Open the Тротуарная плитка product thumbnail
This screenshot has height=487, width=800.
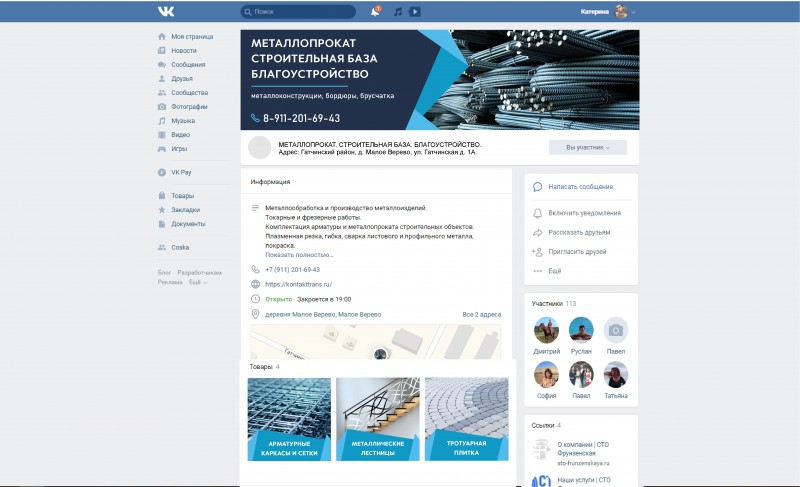(467, 419)
